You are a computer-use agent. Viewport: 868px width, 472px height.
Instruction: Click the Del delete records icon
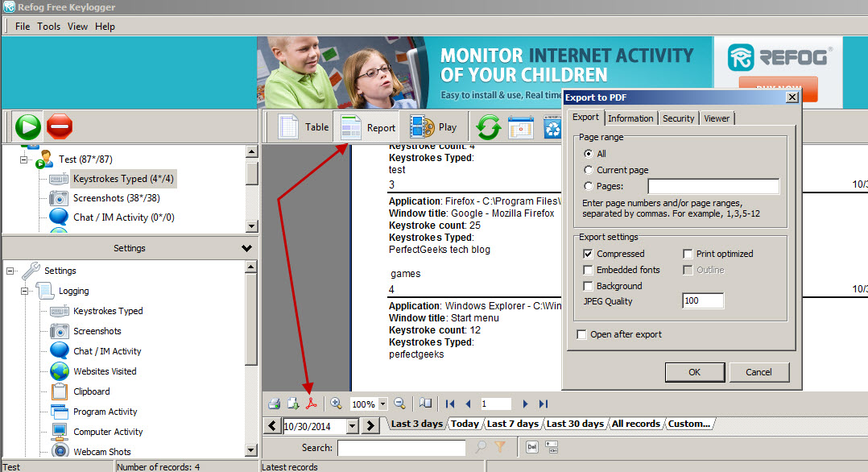532,447
